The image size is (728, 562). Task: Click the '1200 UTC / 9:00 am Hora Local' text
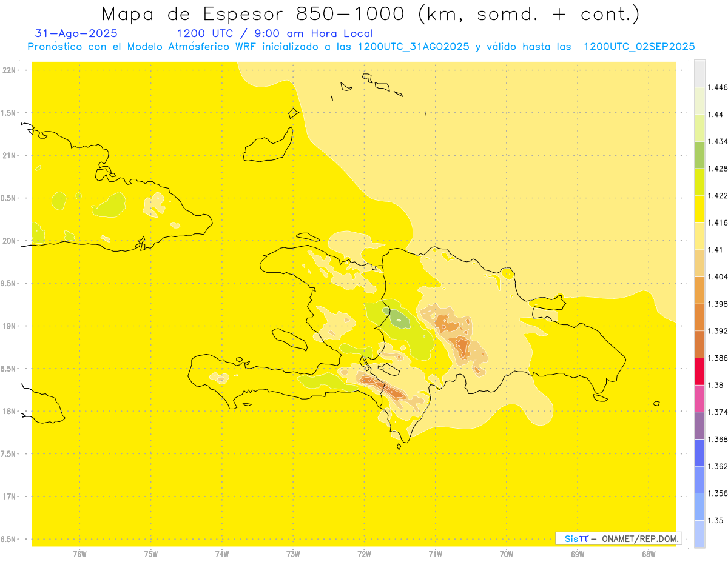click(x=274, y=33)
